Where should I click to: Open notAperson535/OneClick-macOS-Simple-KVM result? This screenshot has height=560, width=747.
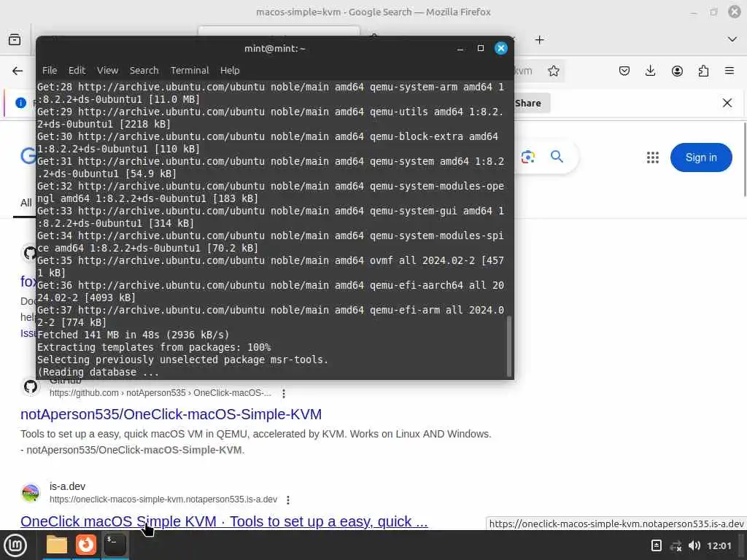(171, 414)
